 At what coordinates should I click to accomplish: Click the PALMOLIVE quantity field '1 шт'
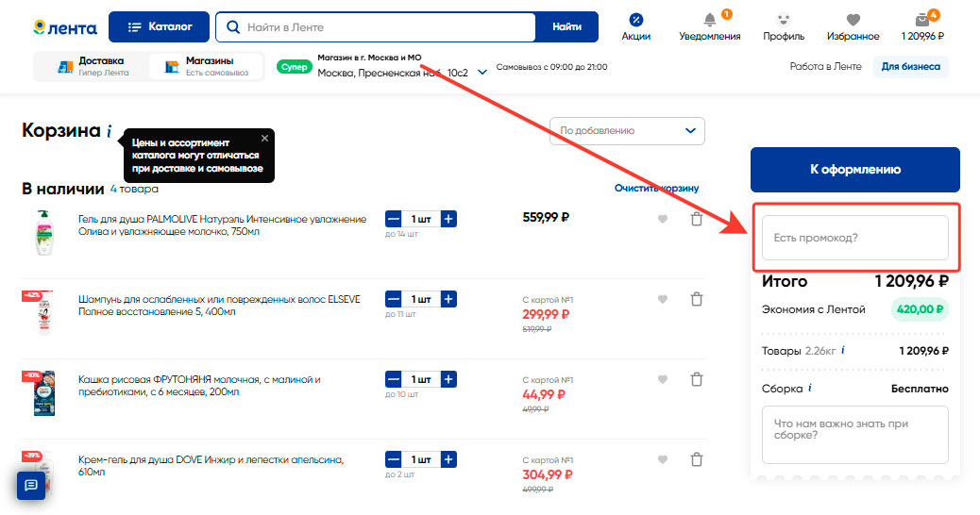[x=421, y=219]
